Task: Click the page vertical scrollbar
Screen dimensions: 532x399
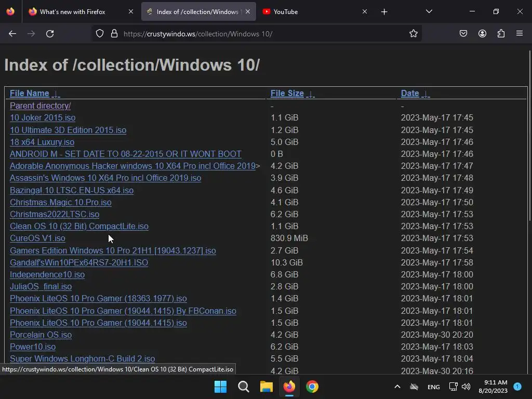Action: click(x=529, y=136)
